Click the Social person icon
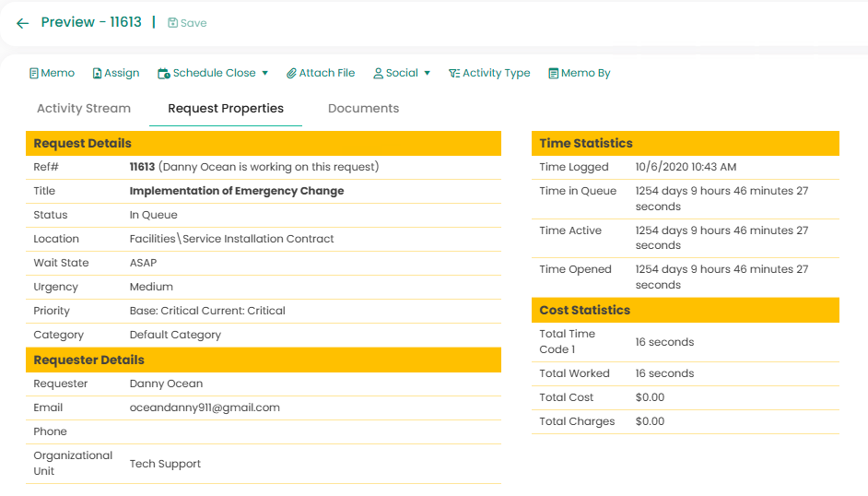Image resolution: width=868 pixels, height=496 pixels. 378,74
